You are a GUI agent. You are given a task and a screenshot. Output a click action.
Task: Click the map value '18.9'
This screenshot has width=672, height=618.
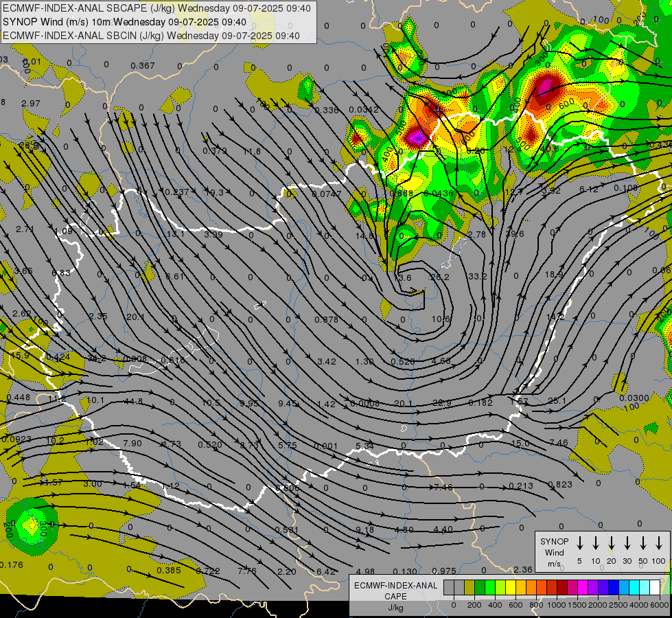[554, 274]
